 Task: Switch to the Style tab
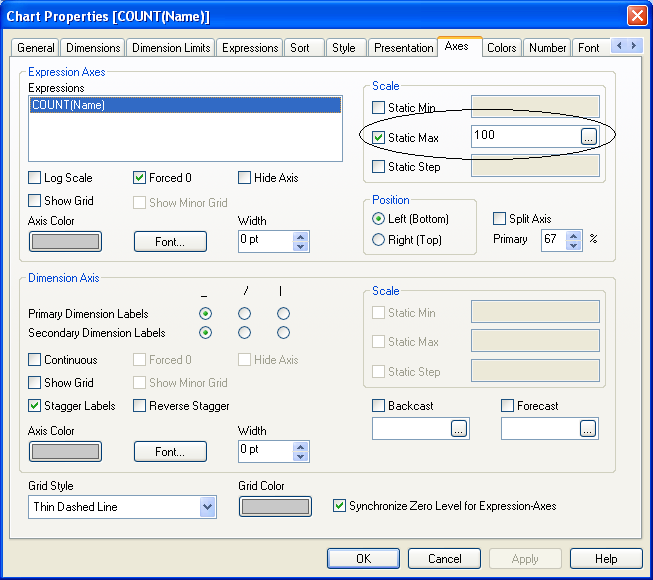[344, 48]
